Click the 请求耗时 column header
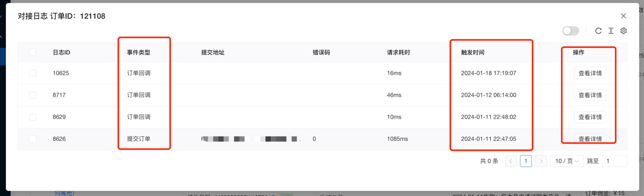The width and height of the screenshot is (644, 196). (x=398, y=52)
